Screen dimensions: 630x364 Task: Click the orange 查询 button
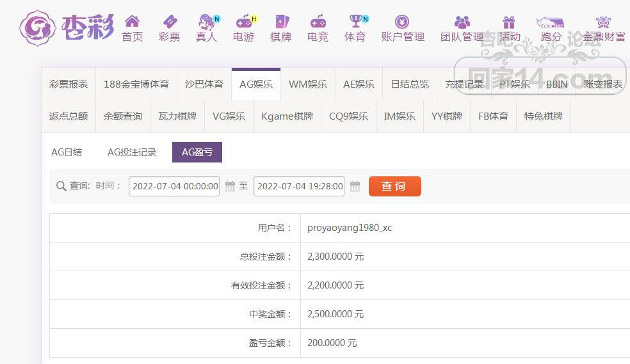[394, 186]
